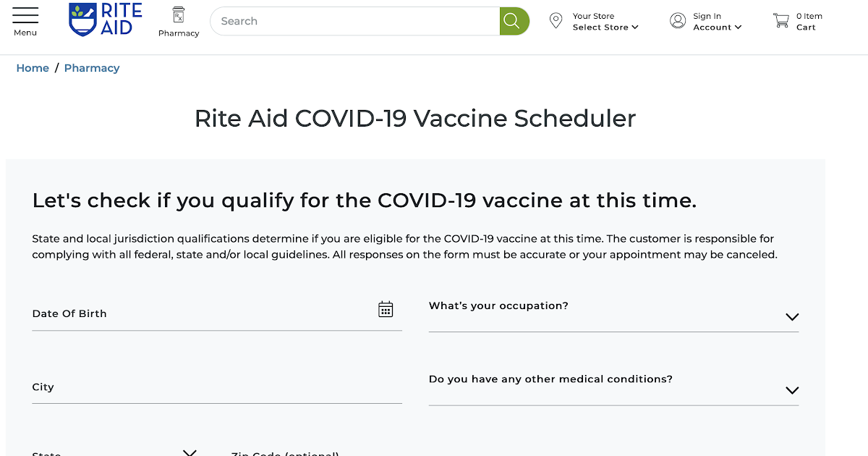The height and width of the screenshot is (456, 868).
Task: Click the Rite Aid logo
Action: [x=106, y=20]
